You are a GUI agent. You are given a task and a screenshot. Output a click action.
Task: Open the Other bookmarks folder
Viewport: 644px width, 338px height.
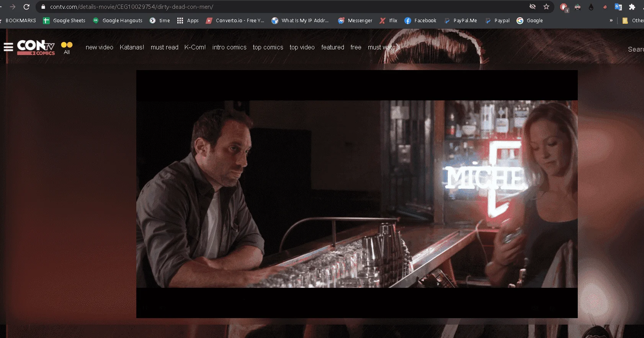[633, 21]
